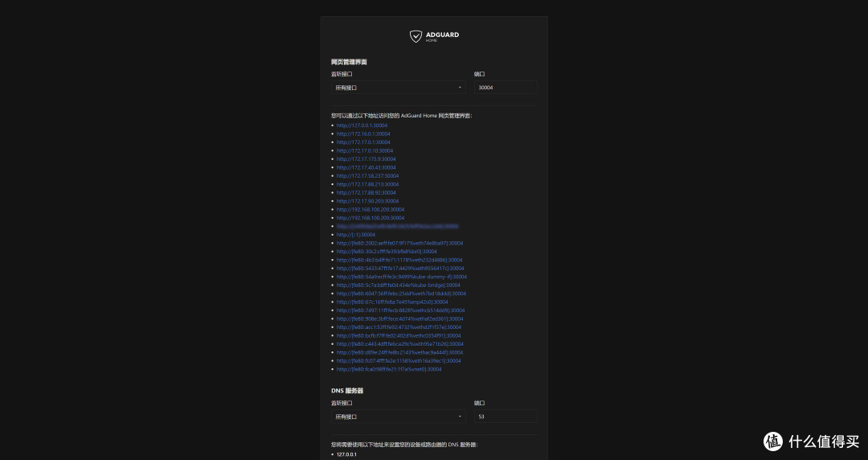868x460 pixels.
Task: Open the IPv6 link for kube-bridge
Action: (x=399, y=285)
